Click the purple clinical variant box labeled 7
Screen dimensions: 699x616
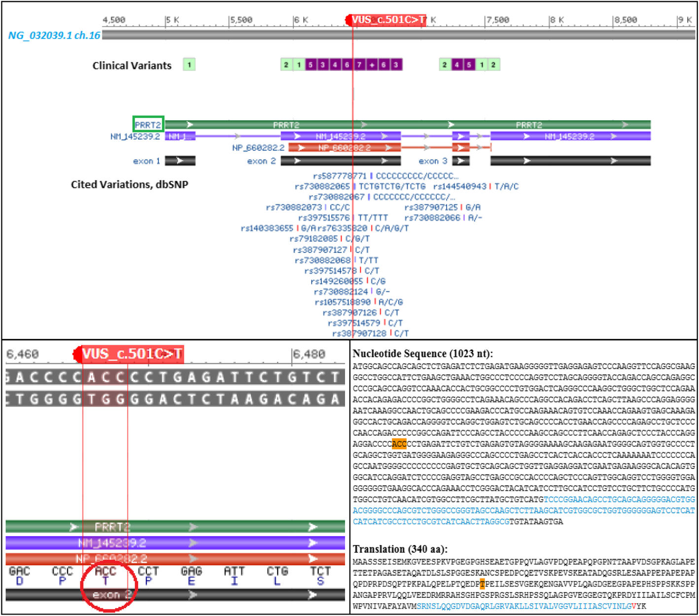359,65
